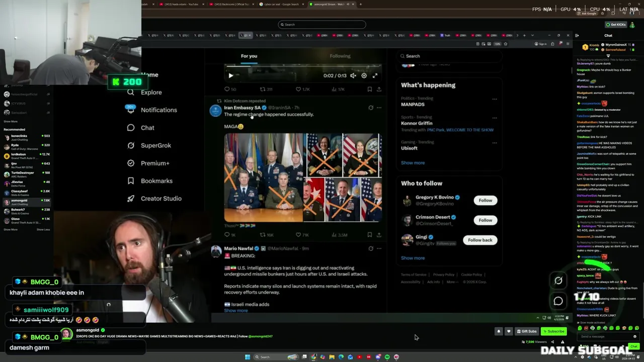Image resolution: width=644 pixels, height=362 pixels.
Task: Open Bulwark7 channel in Recommended
Action: pyautogui.click(x=27, y=211)
